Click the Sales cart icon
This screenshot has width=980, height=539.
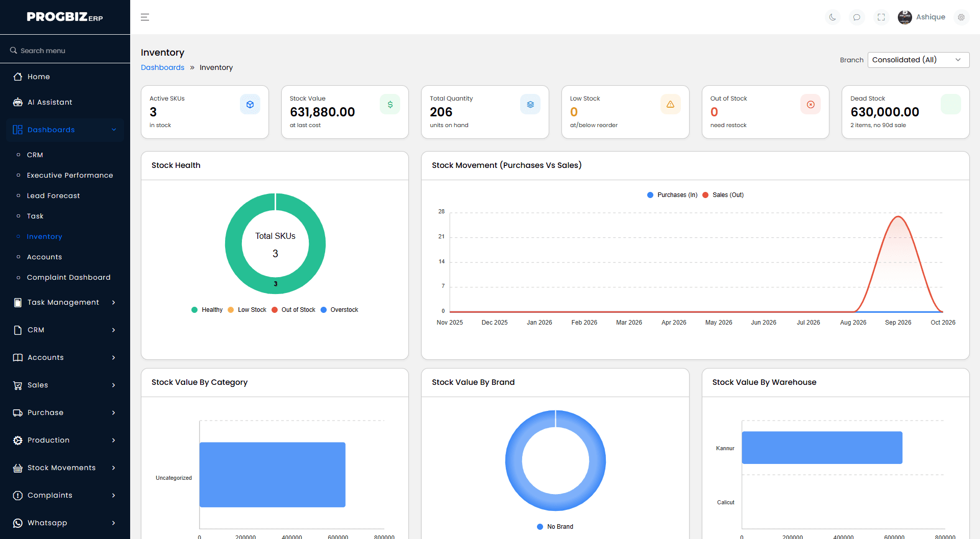(18, 385)
